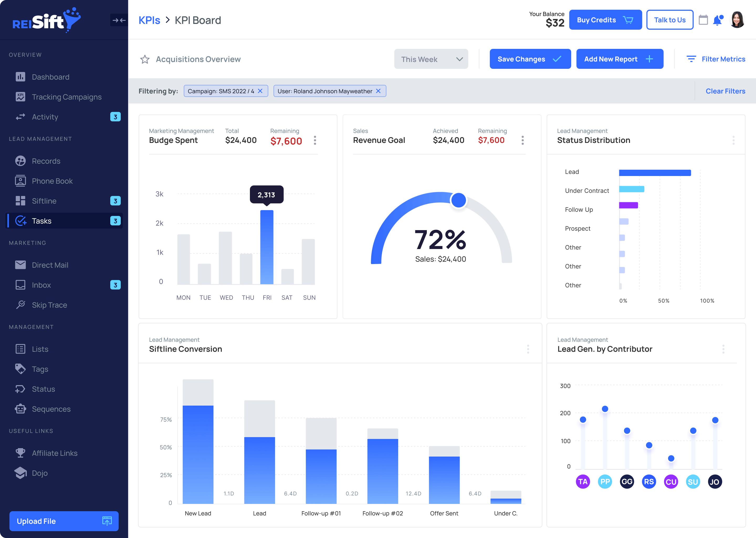The width and height of the screenshot is (756, 538).
Task: Click the notification bell icon
Action: [x=718, y=20]
